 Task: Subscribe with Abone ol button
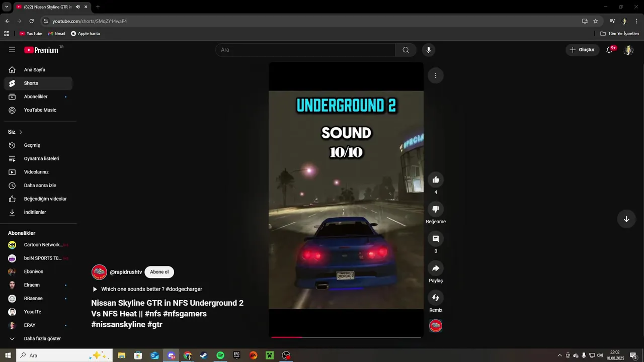point(159,272)
